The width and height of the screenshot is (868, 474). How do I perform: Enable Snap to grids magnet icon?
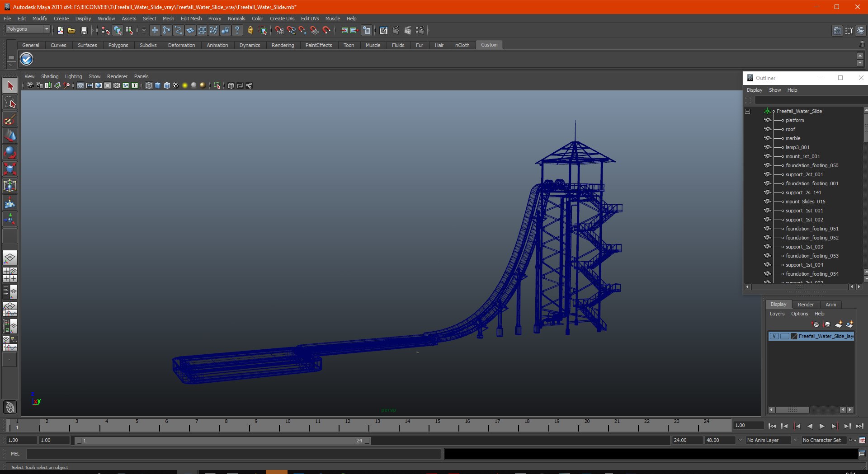pos(279,30)
